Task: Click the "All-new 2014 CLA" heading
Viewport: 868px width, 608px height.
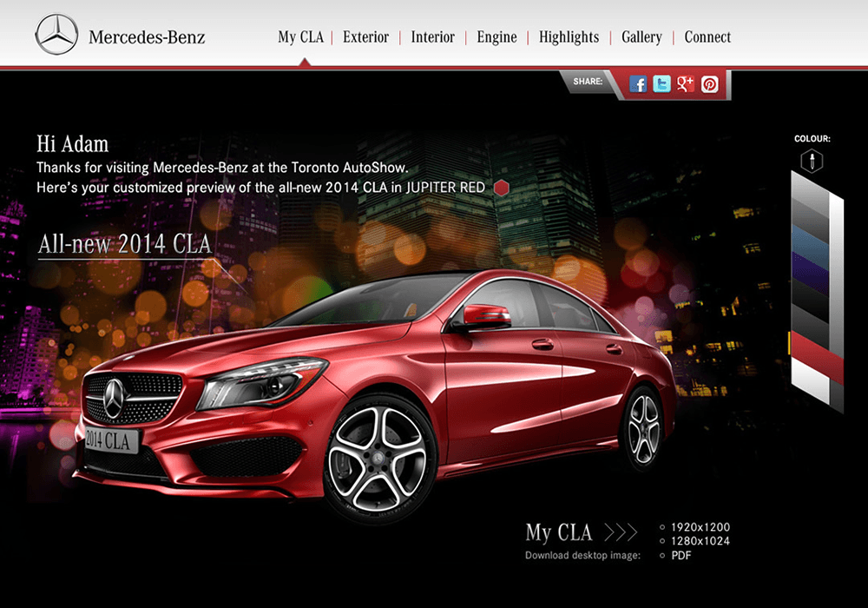Action: [x=124, y=244]
